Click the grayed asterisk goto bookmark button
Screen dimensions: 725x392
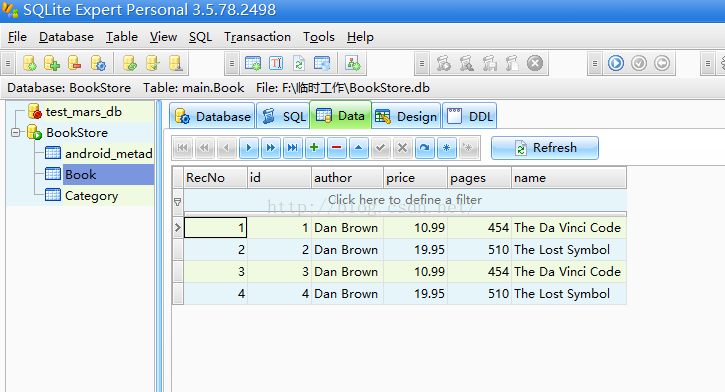point(468,148)
